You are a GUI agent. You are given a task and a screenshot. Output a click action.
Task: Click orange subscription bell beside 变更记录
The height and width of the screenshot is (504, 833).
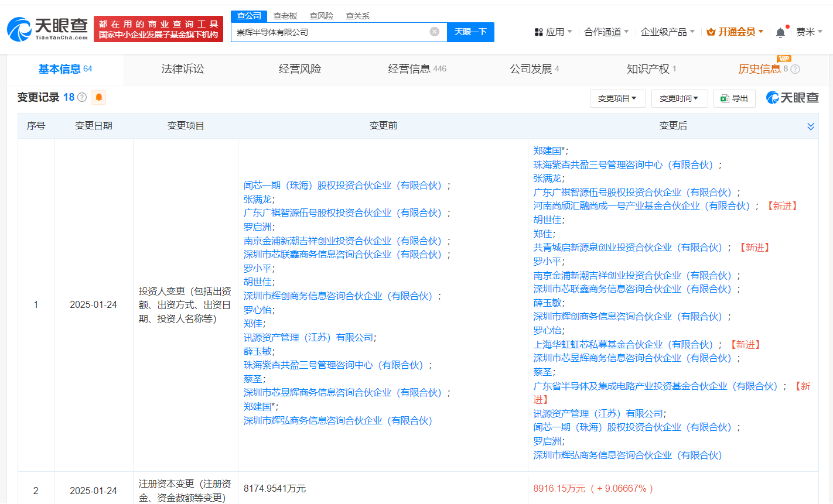[98, 98]
